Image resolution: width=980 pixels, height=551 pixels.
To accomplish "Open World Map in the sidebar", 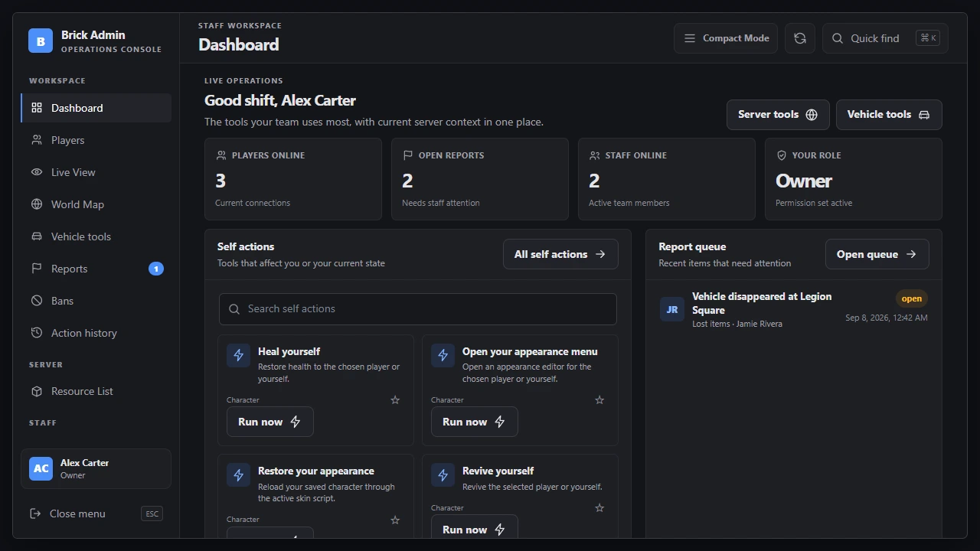I will pos(96,204).
